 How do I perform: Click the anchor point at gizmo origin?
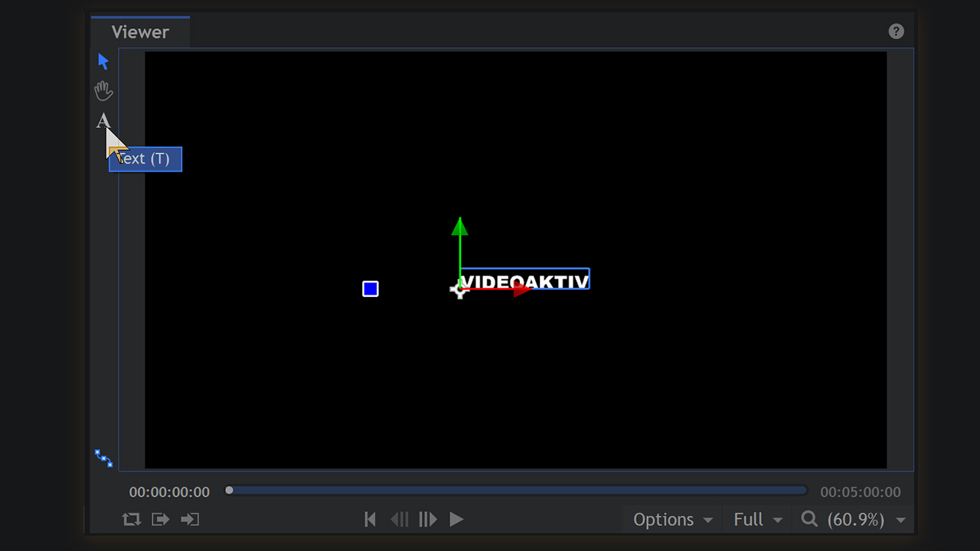coord(459,289)
